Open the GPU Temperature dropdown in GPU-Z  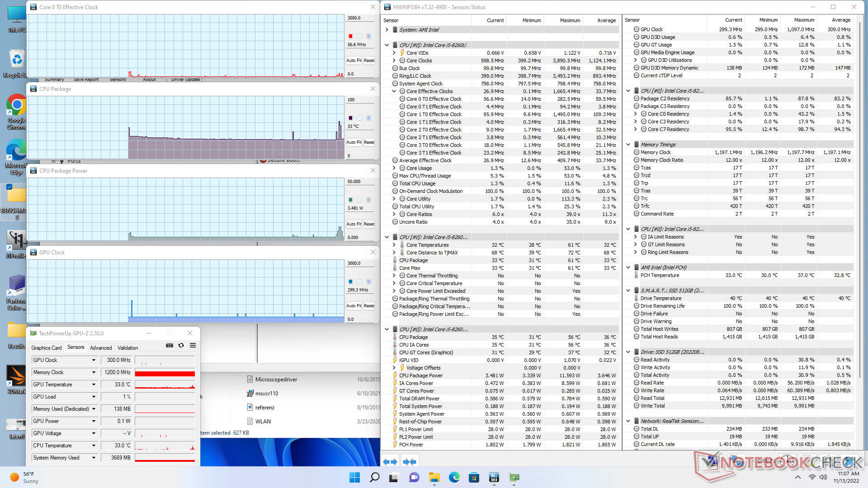(x=94, y=385)
